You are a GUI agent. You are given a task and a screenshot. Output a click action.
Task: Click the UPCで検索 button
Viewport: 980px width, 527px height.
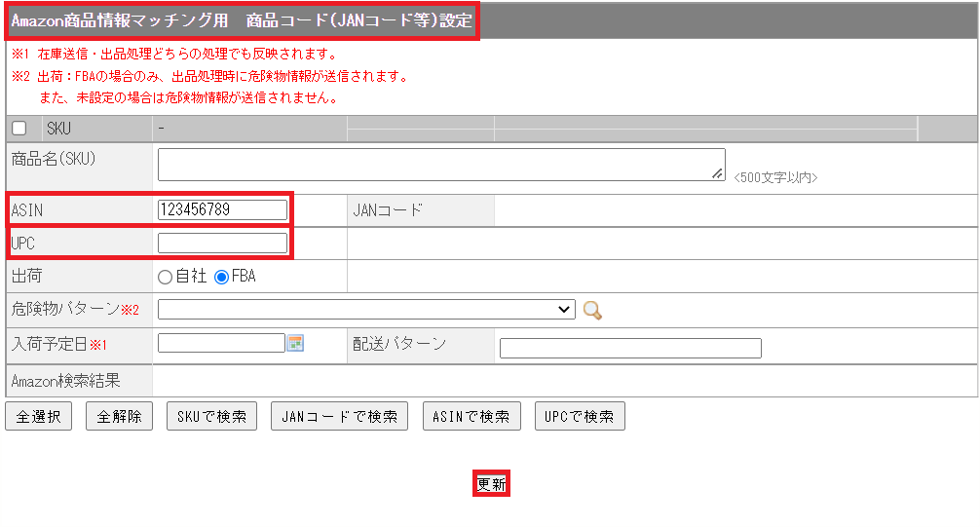pyautogui.click(x=580, y=416)
